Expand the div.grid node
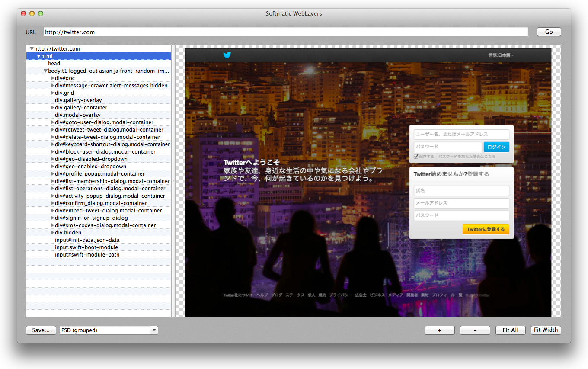The height and width of the screenshot is (369, 588). pyautogui.click(x=52, y=93)
